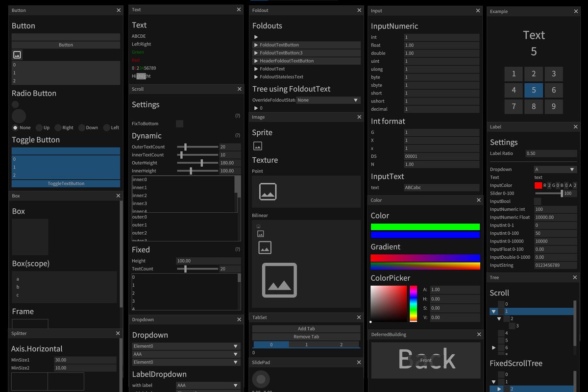Open the help (?) icon beside Settings
The width and height of the screenshot is (588, 392).
click(x=238, y=116)
